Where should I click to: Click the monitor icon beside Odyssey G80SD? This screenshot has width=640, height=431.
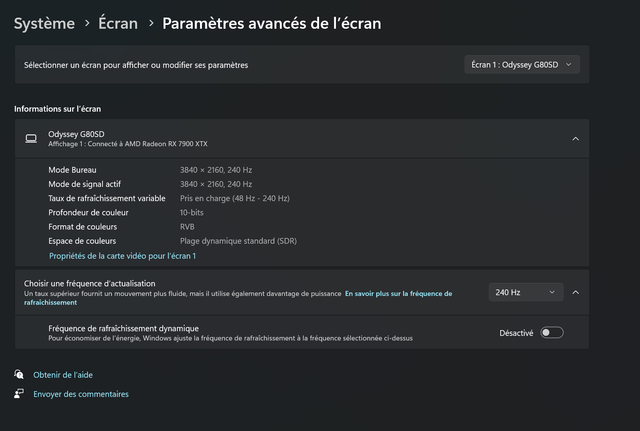(x=31, y=139)
